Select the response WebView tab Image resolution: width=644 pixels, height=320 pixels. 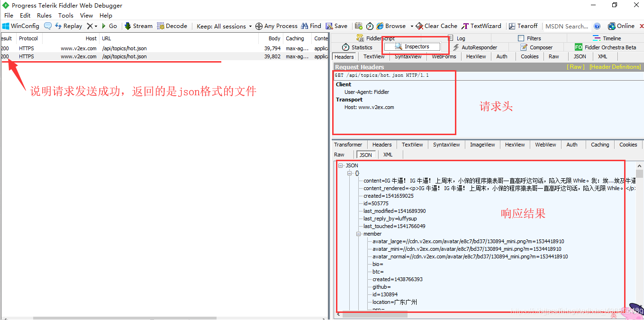pos(545,145)
